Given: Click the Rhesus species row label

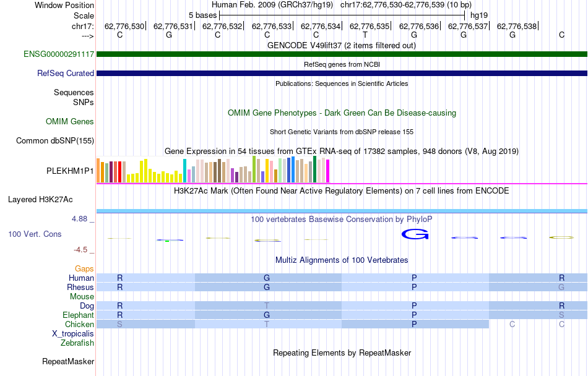Looking at the screenshot, I should (80, 287).
